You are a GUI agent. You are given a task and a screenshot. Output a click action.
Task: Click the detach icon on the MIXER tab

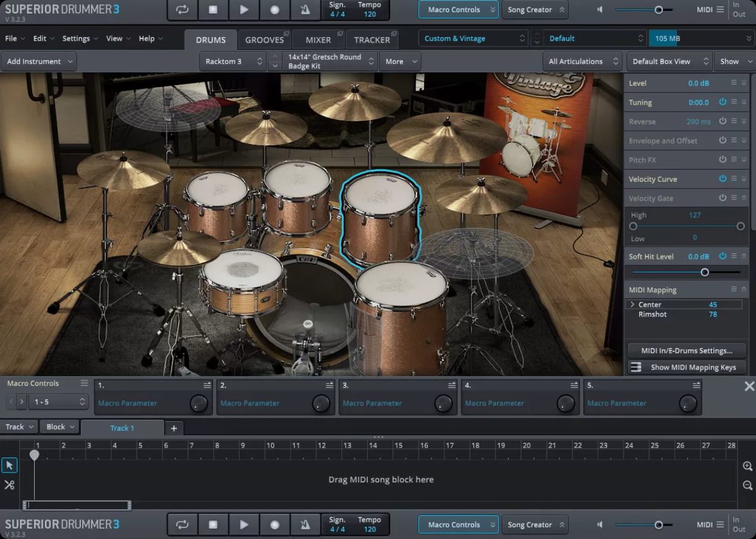pyautogui.click(x=340, y=33)
